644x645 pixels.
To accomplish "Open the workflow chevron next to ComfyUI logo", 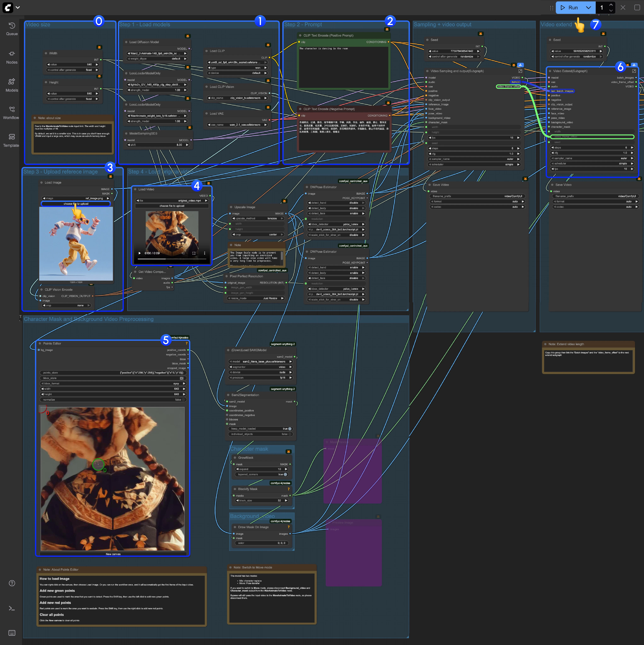I will 18,7.
